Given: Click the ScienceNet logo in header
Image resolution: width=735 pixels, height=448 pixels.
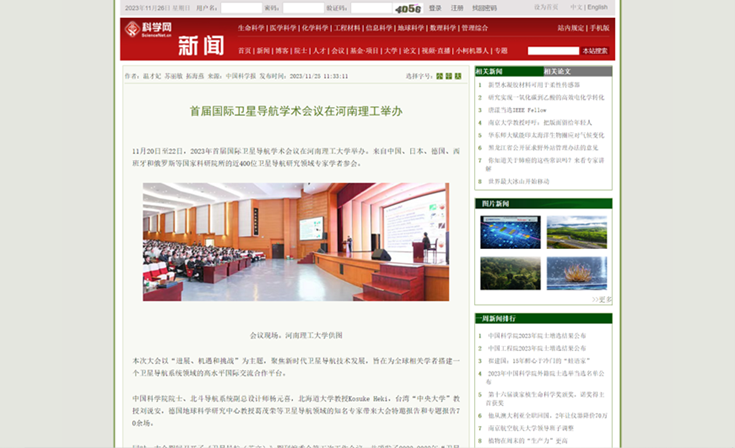Looking at the screenshot, I should tap(140, 31).
